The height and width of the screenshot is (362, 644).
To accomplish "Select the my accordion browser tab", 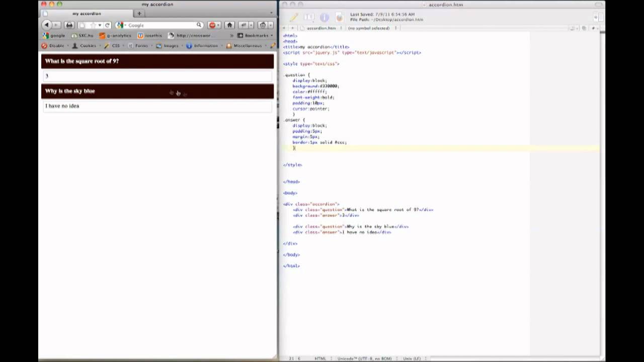I will (87, 14).
